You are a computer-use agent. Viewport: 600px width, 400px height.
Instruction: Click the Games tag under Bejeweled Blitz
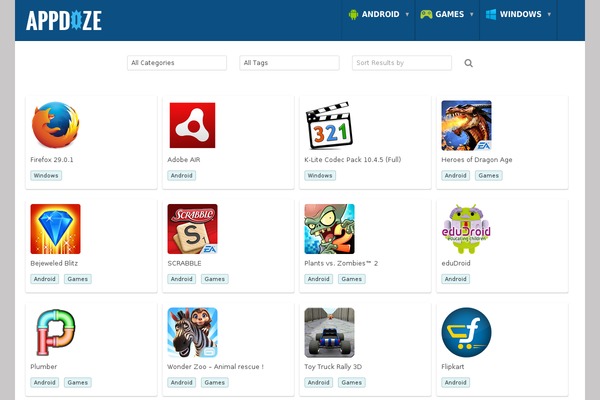point(78,279)
